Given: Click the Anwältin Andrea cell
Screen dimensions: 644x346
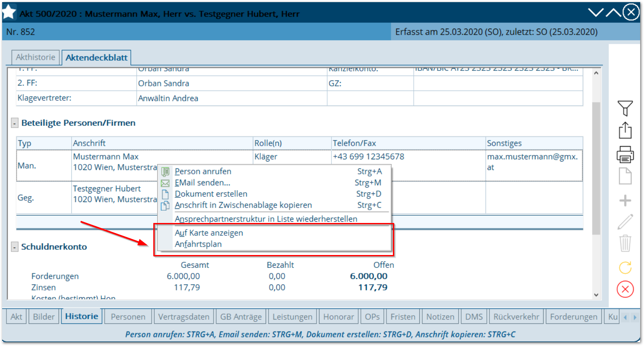Looking at the screenshot, I should [232, 98].
